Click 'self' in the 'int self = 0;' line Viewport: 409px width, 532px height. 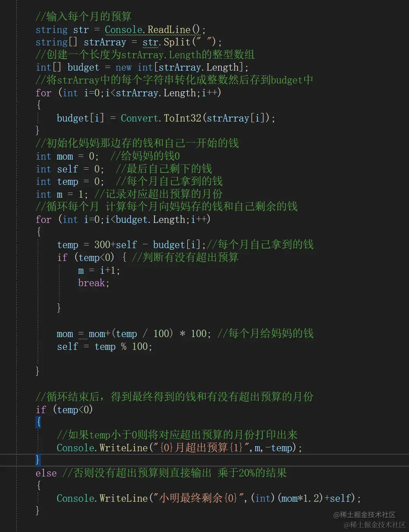tap(68, 169)
